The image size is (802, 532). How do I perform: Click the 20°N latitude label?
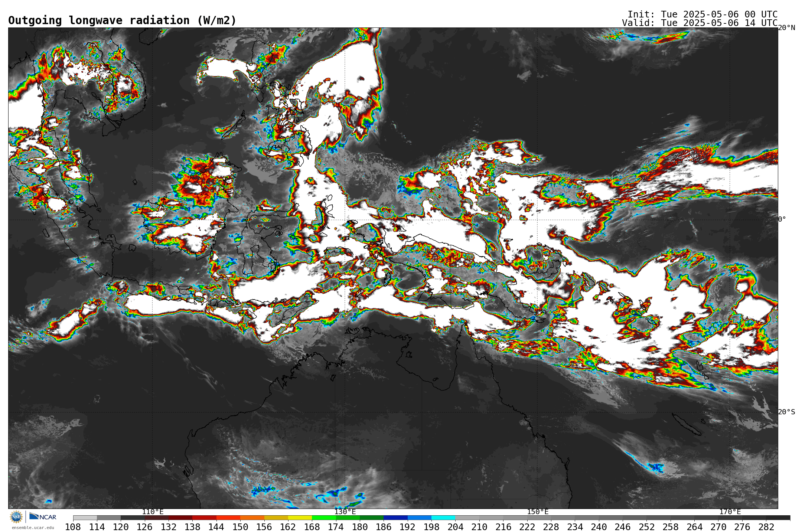pyautogui.click(x=786, y=28)
